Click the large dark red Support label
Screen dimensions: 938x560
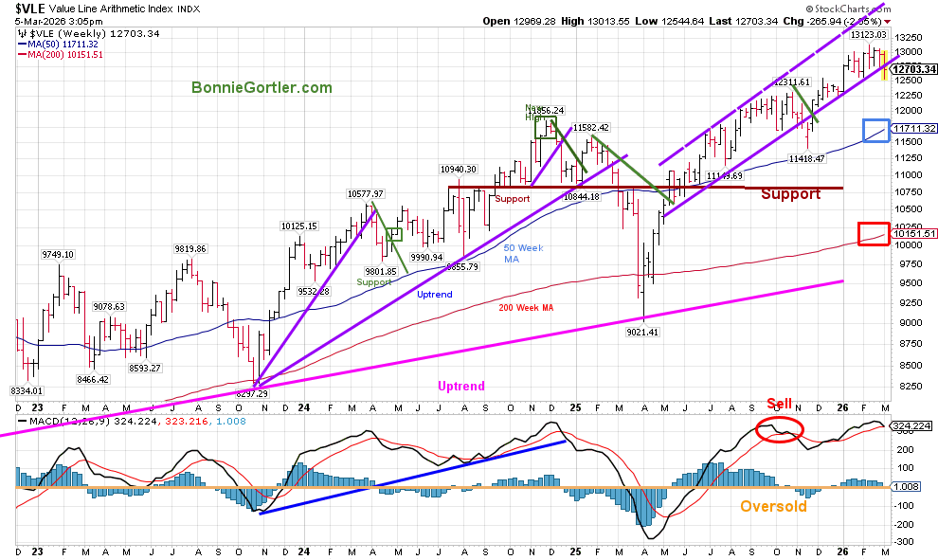790,194
